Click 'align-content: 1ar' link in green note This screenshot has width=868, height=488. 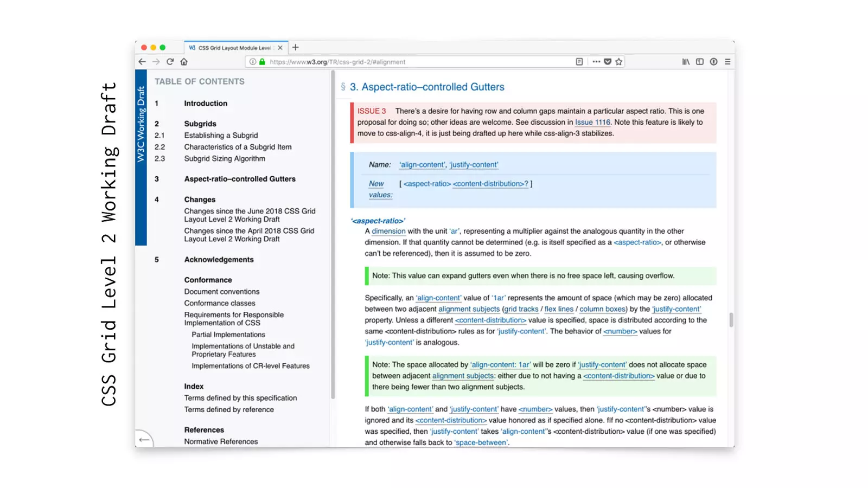click(500, 365)
